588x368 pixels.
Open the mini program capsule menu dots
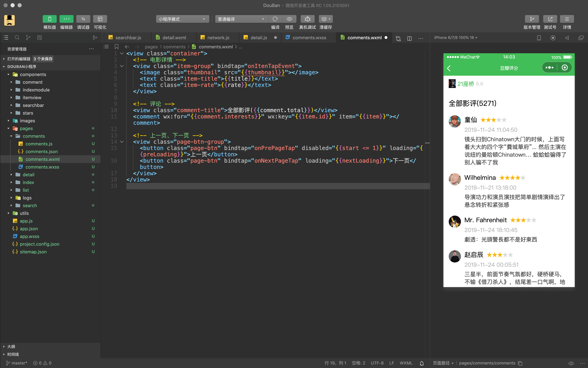point(550,68)
